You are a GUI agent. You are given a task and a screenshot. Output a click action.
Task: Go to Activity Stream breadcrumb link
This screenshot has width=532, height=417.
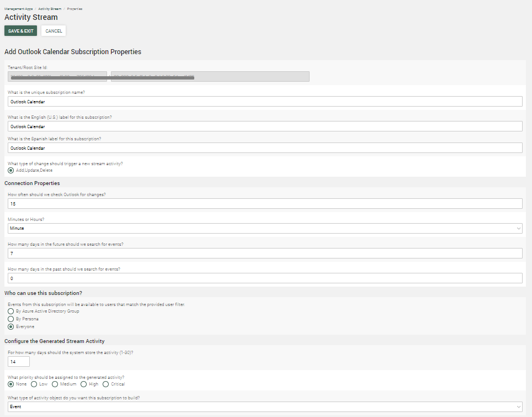point(50,9)
